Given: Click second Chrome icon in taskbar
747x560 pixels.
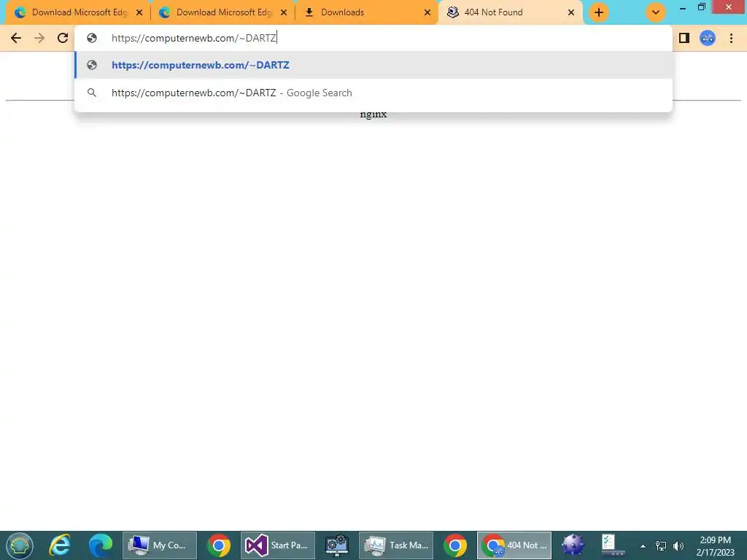Looking at the screenshot, I should 455,545.
